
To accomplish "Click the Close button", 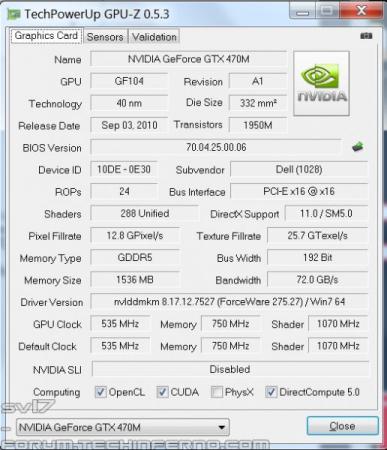I will tap(342, 426).
